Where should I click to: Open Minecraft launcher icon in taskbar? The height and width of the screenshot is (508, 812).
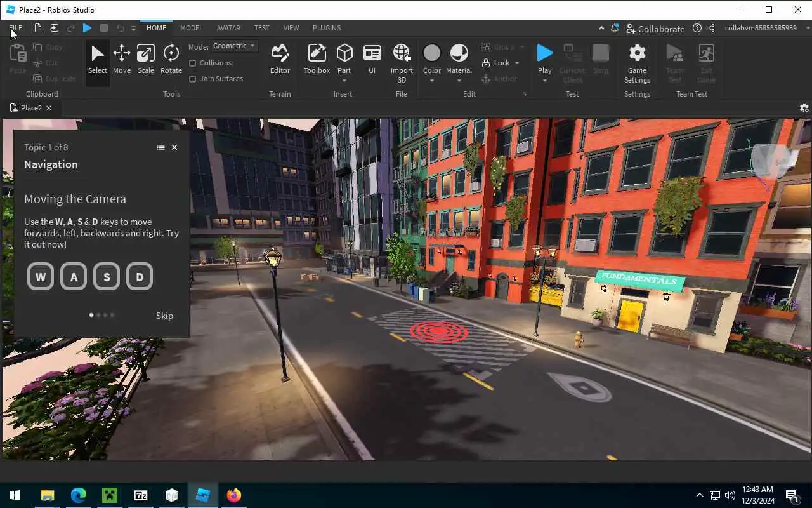pos(109,495)
